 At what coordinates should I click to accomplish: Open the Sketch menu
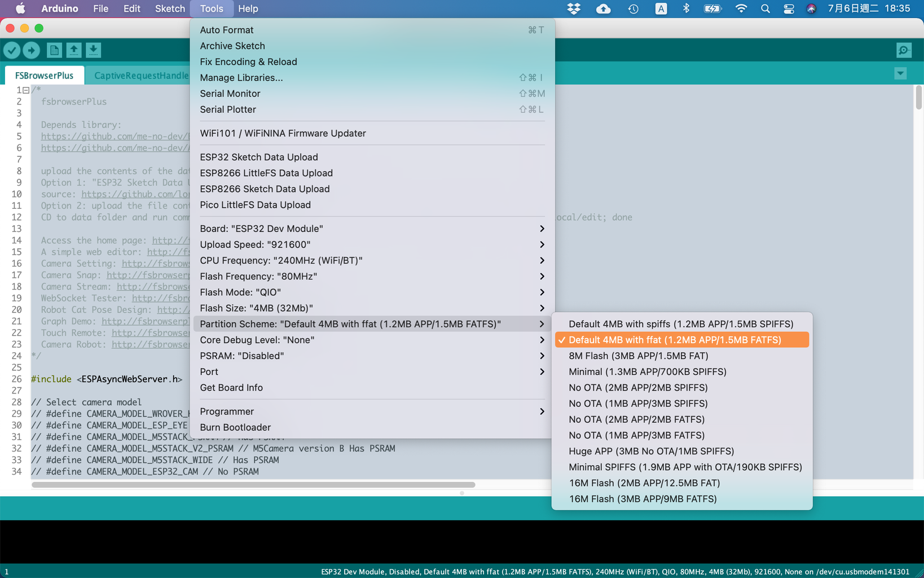pyautogui.click(x=170, y=8)
